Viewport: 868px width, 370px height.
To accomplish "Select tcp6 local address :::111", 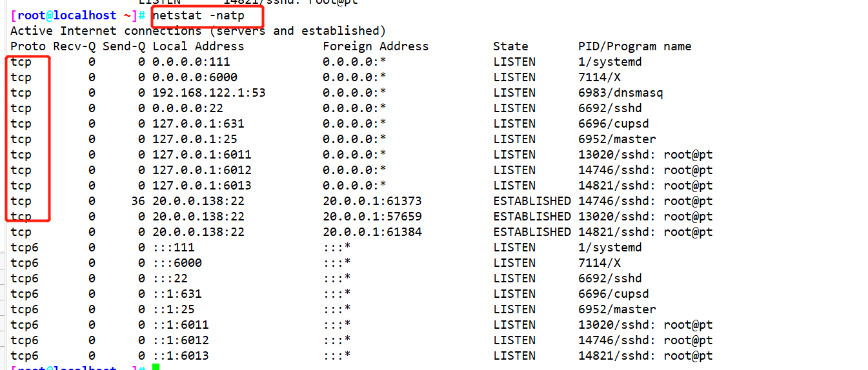I will tap(174, 248).
